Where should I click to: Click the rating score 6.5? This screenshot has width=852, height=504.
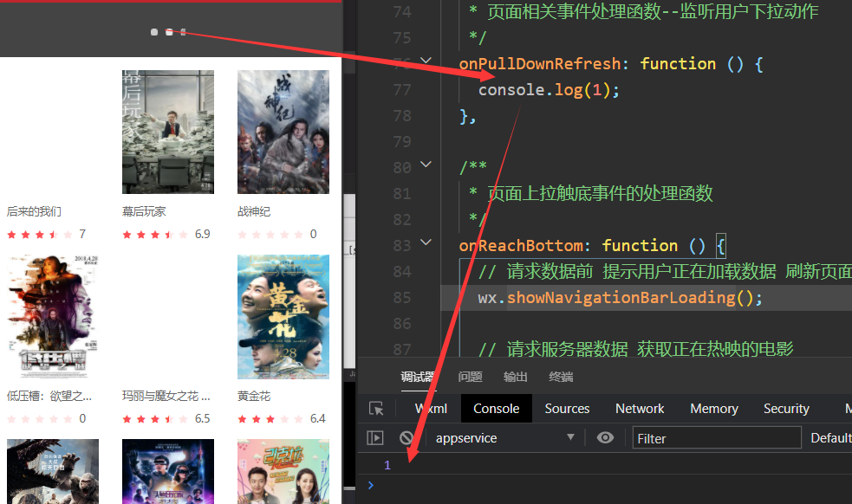tap(202, 419)
